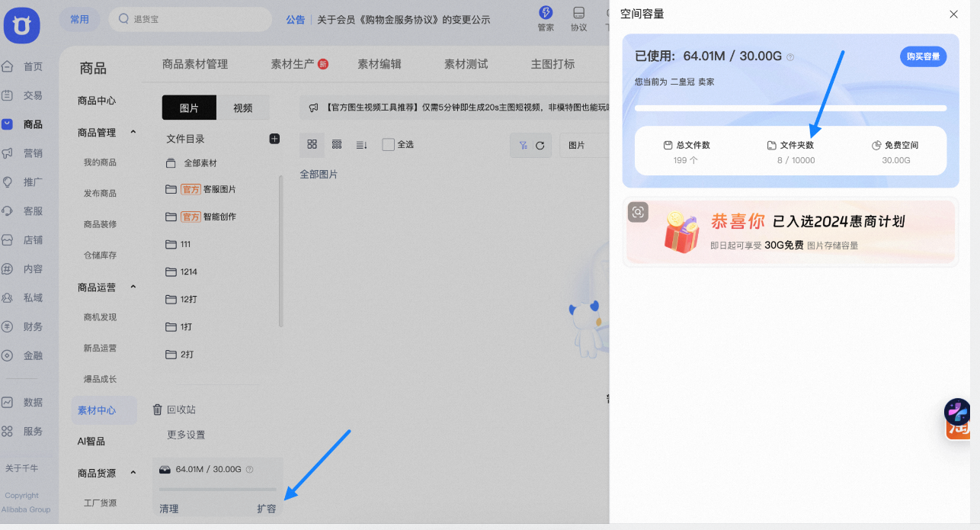Click the folder tree scrollbar

click(280, 252)
